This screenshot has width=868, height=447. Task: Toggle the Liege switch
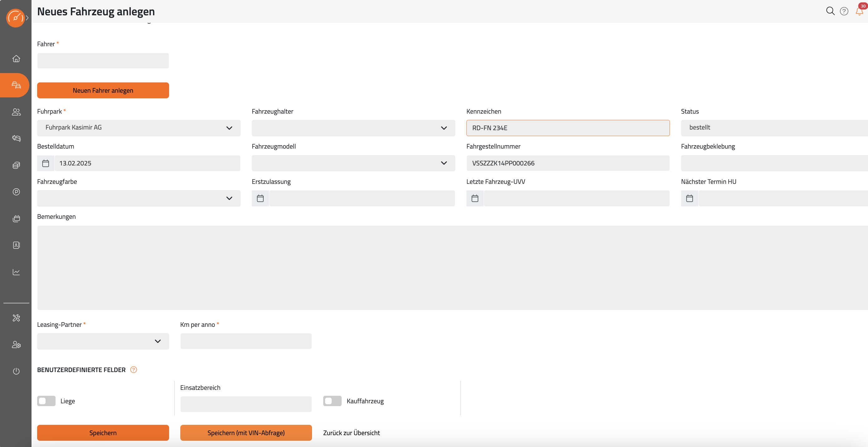click(46, 401)
